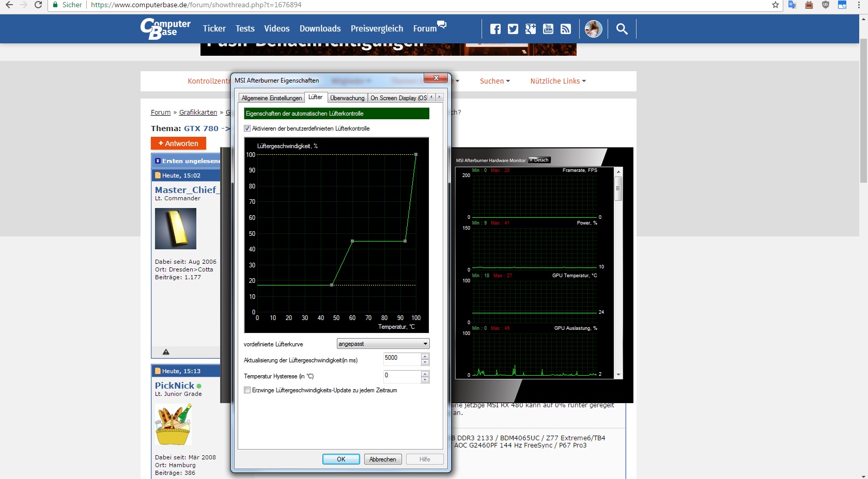
Task: Open the RSS feed icon
Action: pos(566,29)
